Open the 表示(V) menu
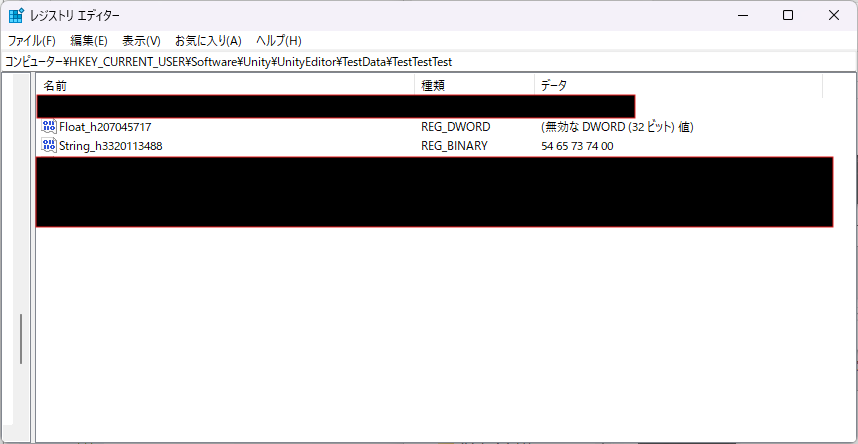 coord(141,41)
